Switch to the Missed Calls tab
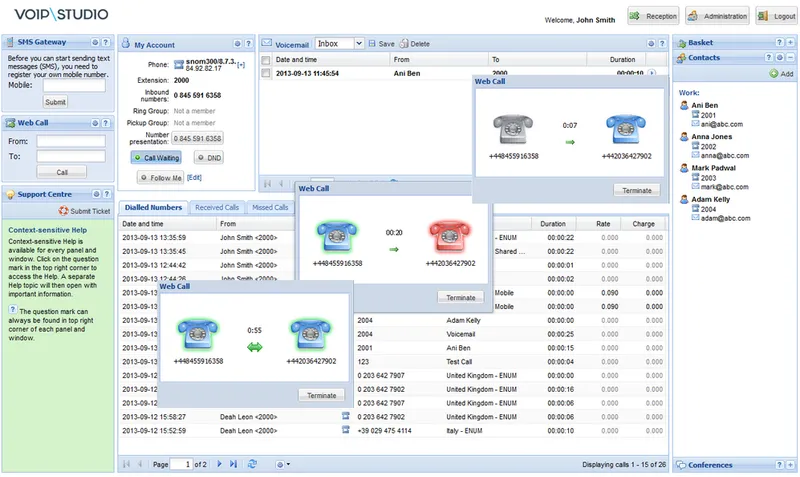Viewport: 800px width, 477px height. pos(270,207)
